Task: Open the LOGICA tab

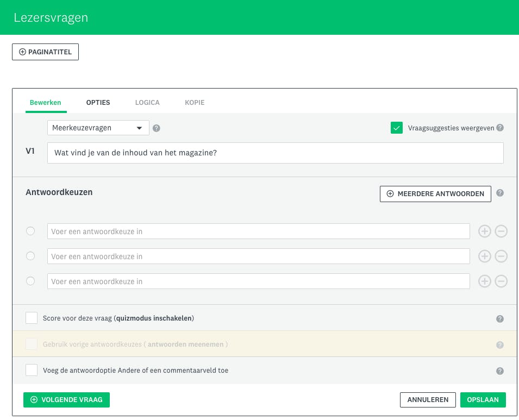Action: 147,102
